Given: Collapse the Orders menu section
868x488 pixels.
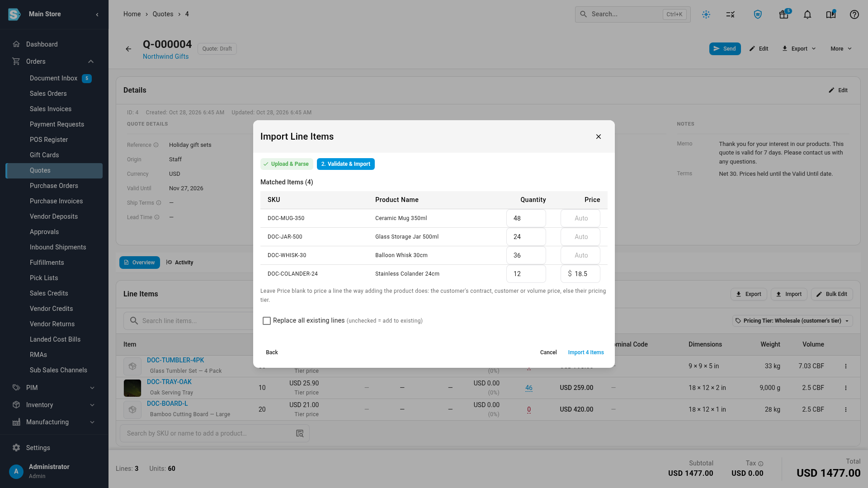Looking at the screenshot, I should tap(91, 61).
